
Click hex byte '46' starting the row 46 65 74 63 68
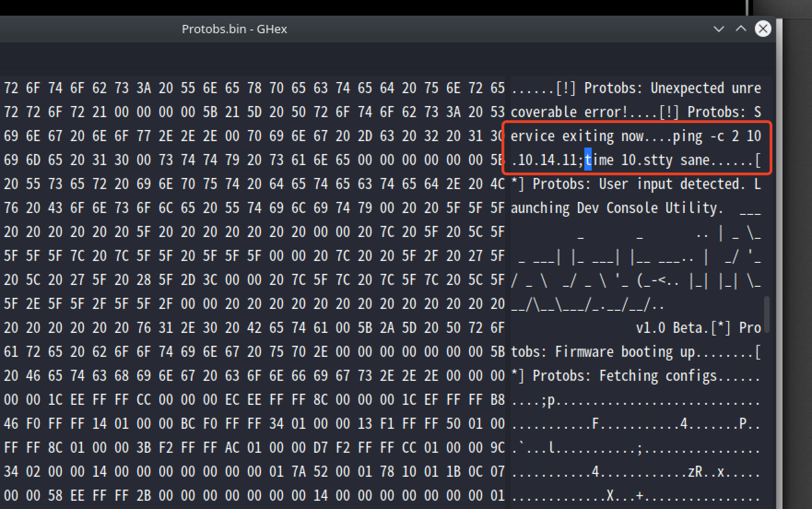tap(33, 376)
